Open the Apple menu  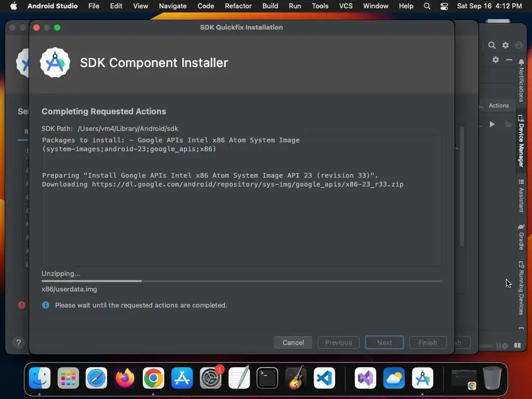[14, 6]
